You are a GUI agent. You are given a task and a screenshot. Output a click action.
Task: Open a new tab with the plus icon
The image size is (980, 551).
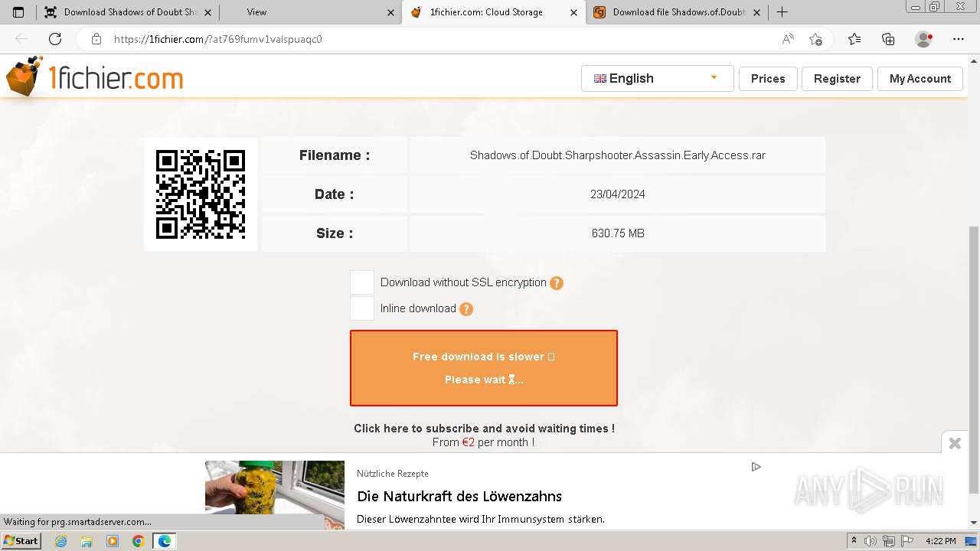coord(782,12)
